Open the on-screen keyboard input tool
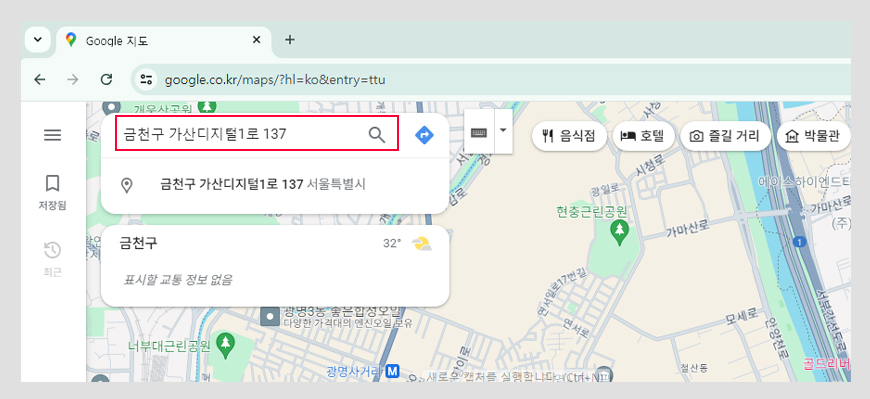Screen dimensions: 870x399 pyautogui.click(x=479, y=132)
